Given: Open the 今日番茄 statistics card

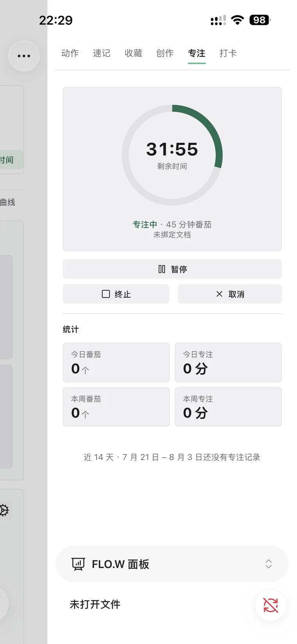Looking at the screenshot, I should 116,362.
